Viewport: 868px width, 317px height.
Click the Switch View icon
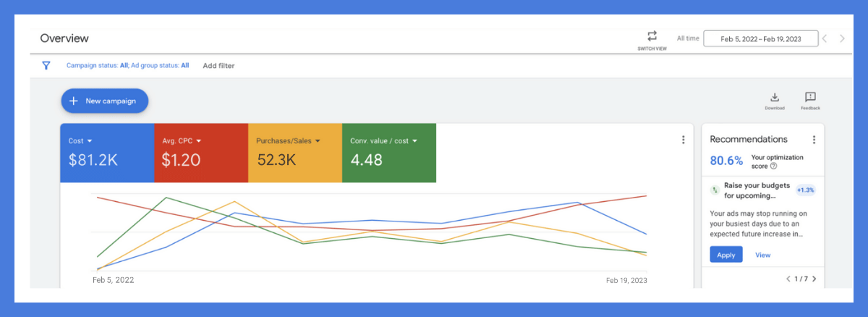pyautogui.click(x=652, y=36)
